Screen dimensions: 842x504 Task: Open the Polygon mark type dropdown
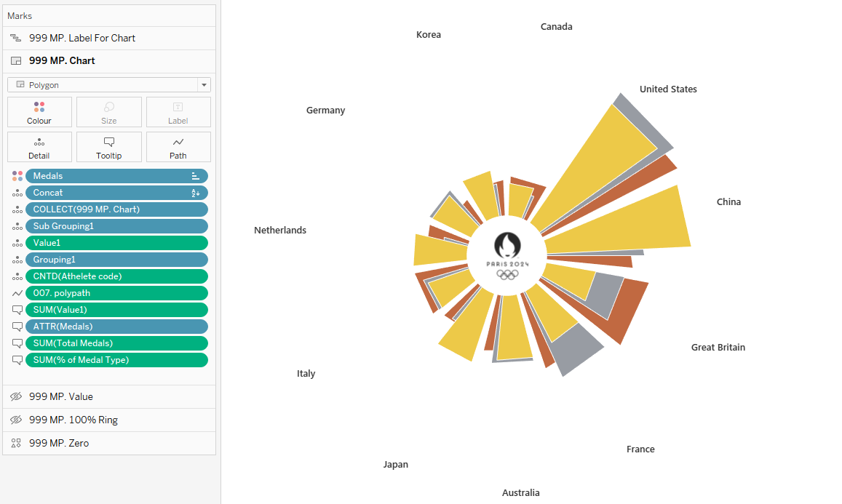[204, 85]
